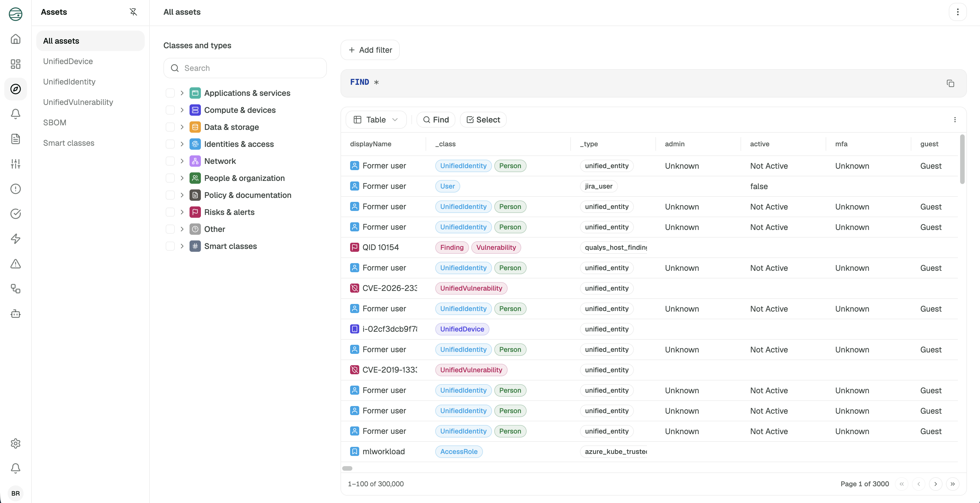The height and width of the screenshot is (503, 980).
Task: Open the table options kebab menu
Action: click(x=955, y=120)
